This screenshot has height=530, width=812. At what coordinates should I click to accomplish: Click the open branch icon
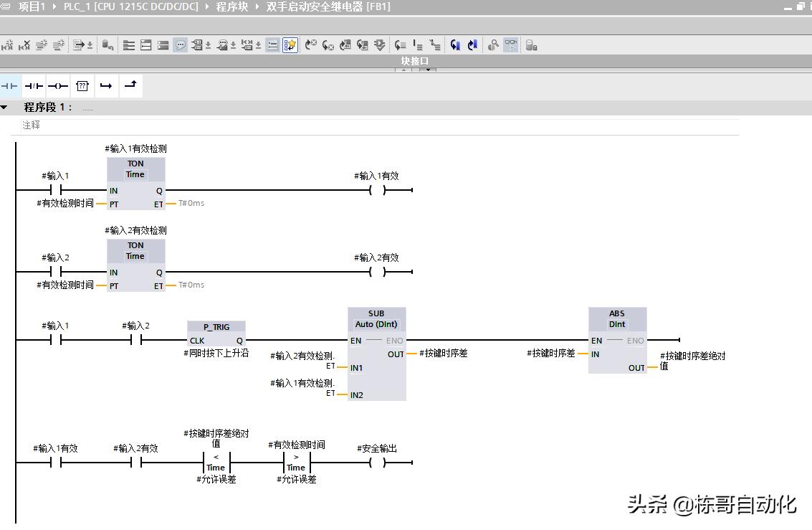pyautogui.click(x=106, y=86)
